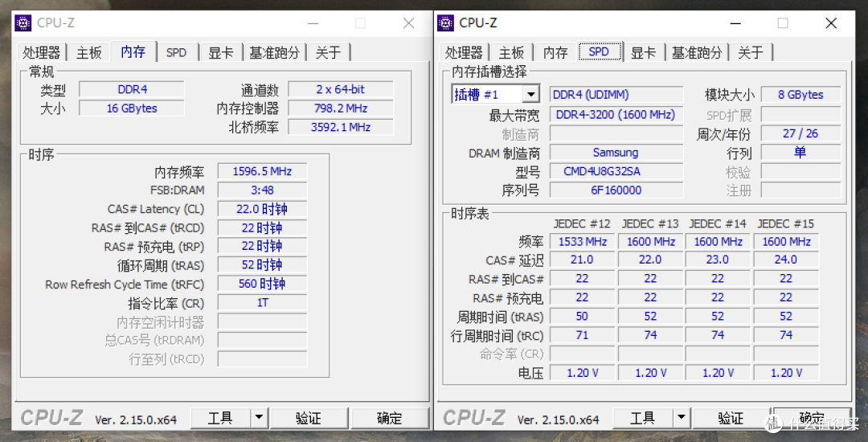Click part number CMD4U8G32SA value
Viewport: 868px width, 442px height.
click(616, 171)
